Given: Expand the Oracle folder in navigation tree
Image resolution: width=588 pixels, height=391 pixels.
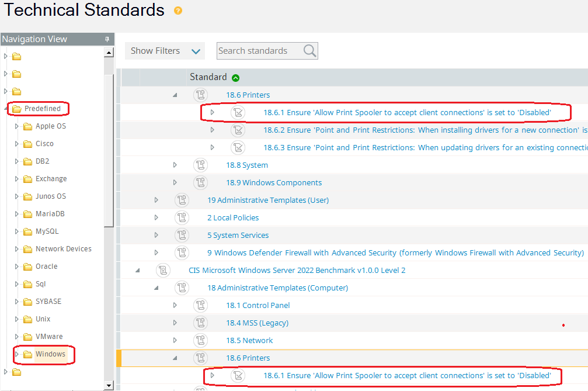Looking at the screenshot, I should coord(16,267).
